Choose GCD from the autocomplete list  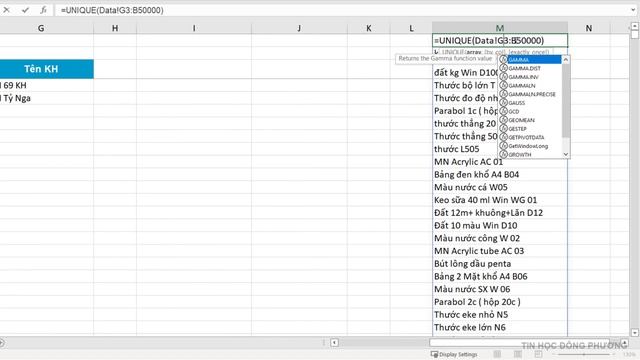click(x=530, y=111)
